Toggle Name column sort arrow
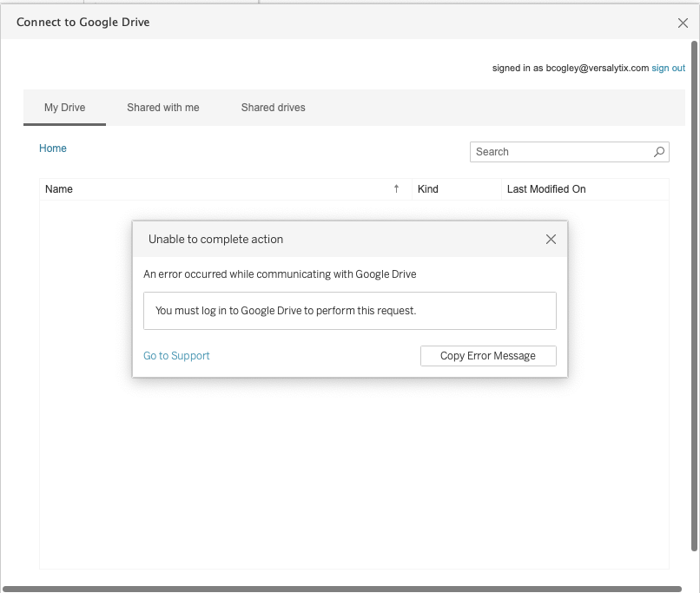Screen dimensions: 700x593 point(396,189)
